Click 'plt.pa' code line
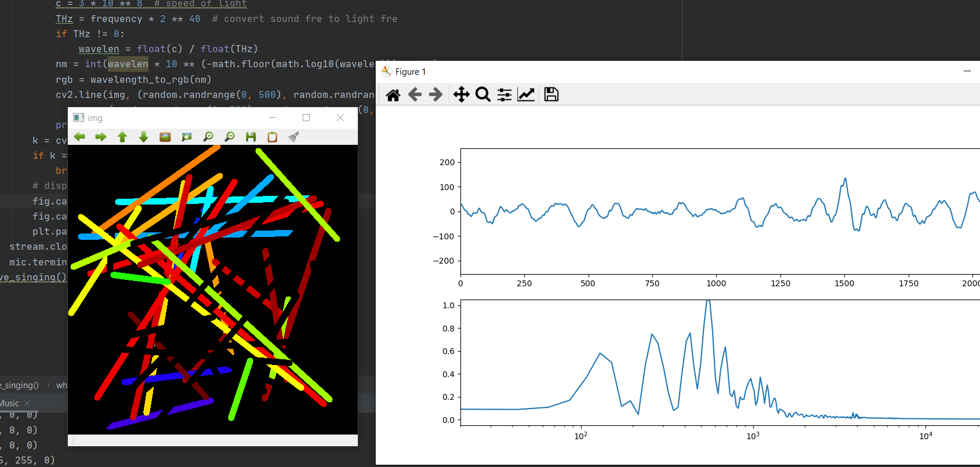The image size is (980, 467). 50,232
